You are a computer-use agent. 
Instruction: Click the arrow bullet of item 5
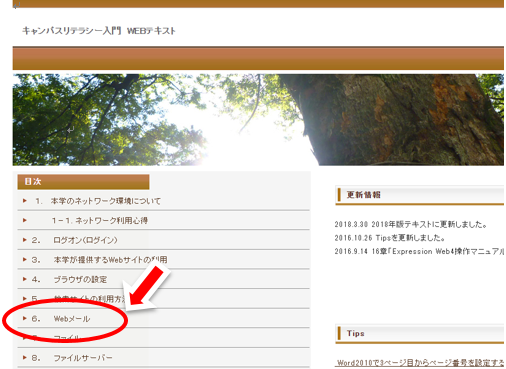25,298
